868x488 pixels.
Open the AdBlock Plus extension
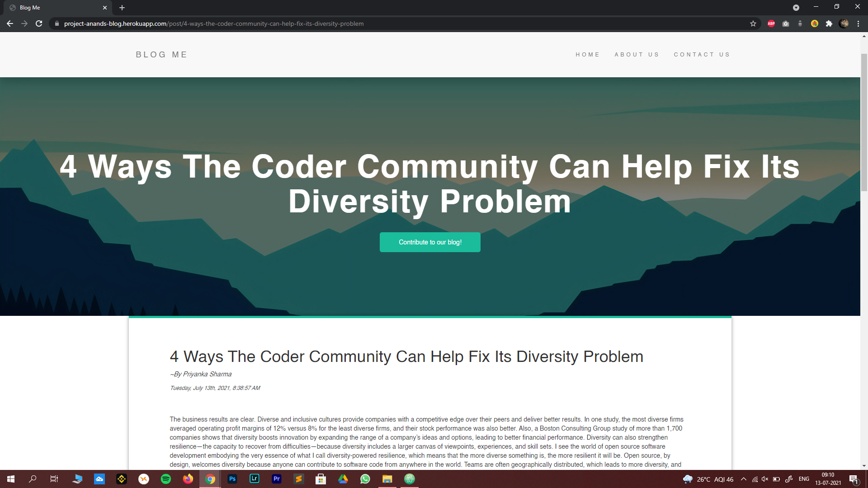pyautogui.click(x=771, y=23)
